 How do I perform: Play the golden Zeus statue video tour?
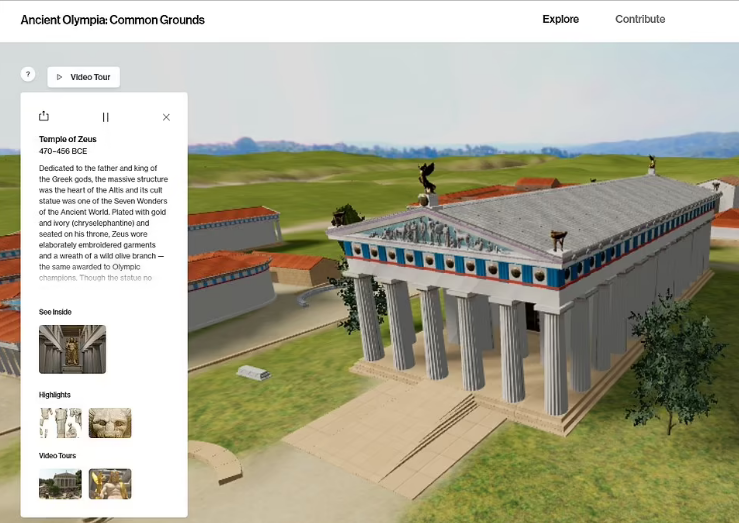[x=110, y=484]
